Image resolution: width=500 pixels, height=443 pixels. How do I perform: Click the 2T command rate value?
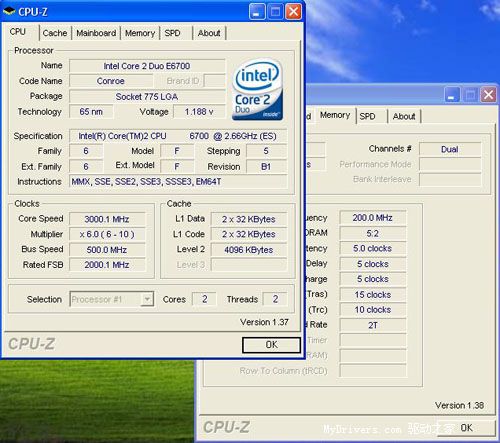click(x=373, y=325)
